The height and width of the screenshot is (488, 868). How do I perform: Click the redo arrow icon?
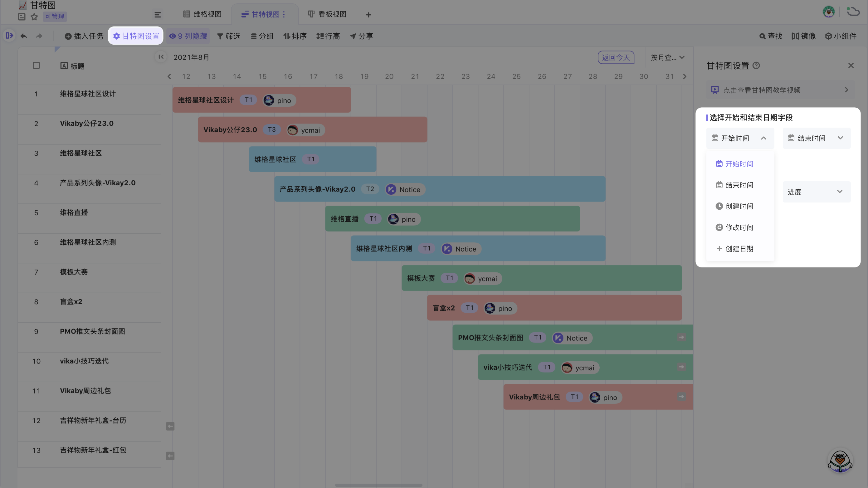(x=39, y=36)
